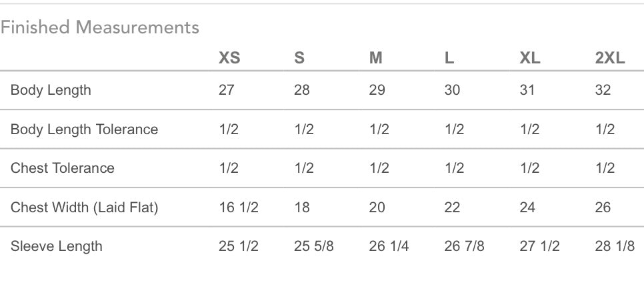Select the S size column header
Screen dimensions: 644x281
point(299,59)
